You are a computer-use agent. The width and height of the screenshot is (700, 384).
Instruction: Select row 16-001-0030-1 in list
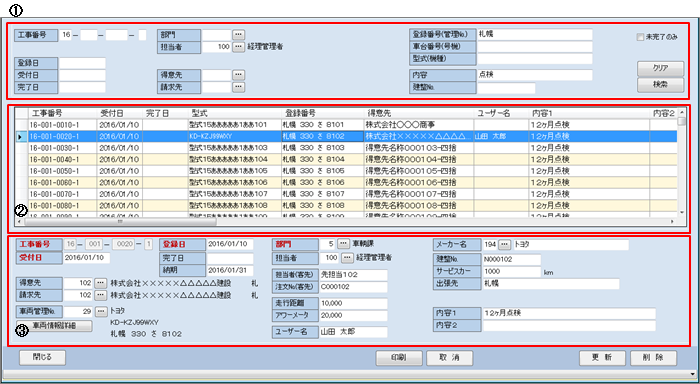point(346,148)
